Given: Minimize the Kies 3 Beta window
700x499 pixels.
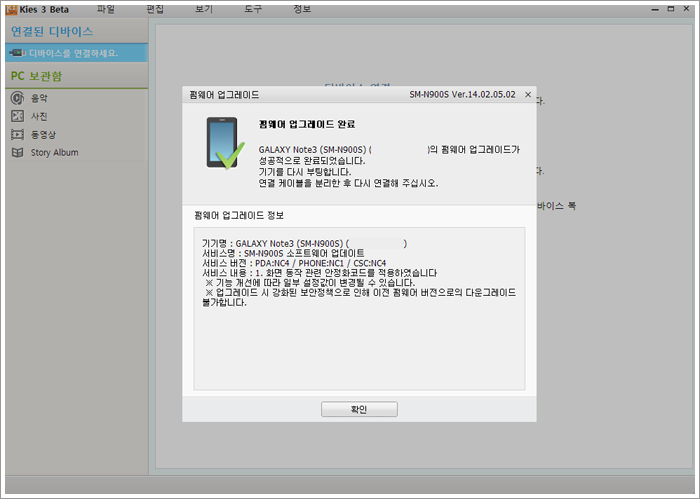Looking at the screenshot, I should tap(655, 9).
